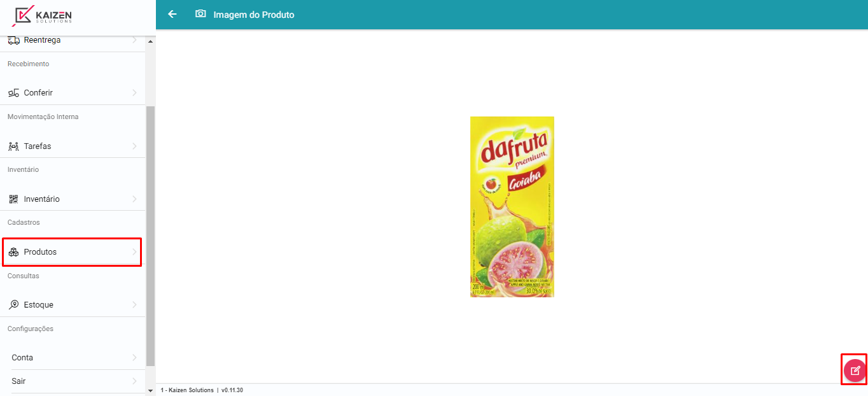Click the Reentrega truck icon
The height and width of the screenshot is (396, 868).
click(13, 40)
